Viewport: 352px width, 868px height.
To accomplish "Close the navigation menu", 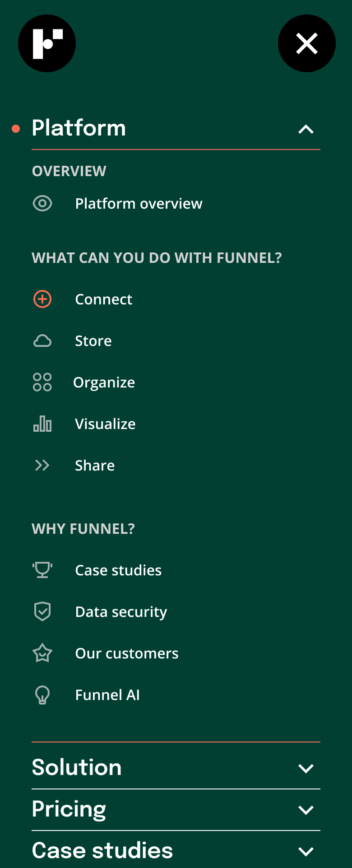I will [307, 43].
